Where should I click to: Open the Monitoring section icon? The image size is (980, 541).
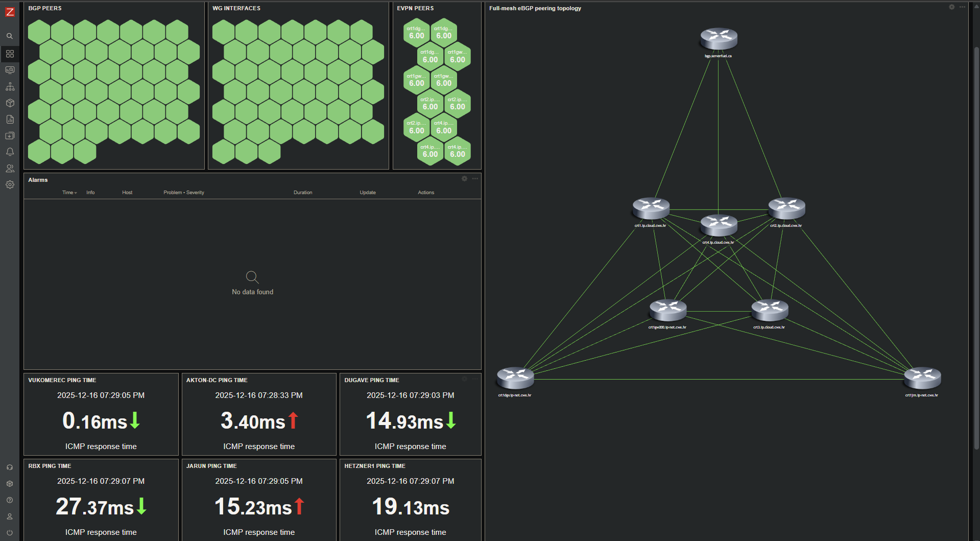click(10, 70)
